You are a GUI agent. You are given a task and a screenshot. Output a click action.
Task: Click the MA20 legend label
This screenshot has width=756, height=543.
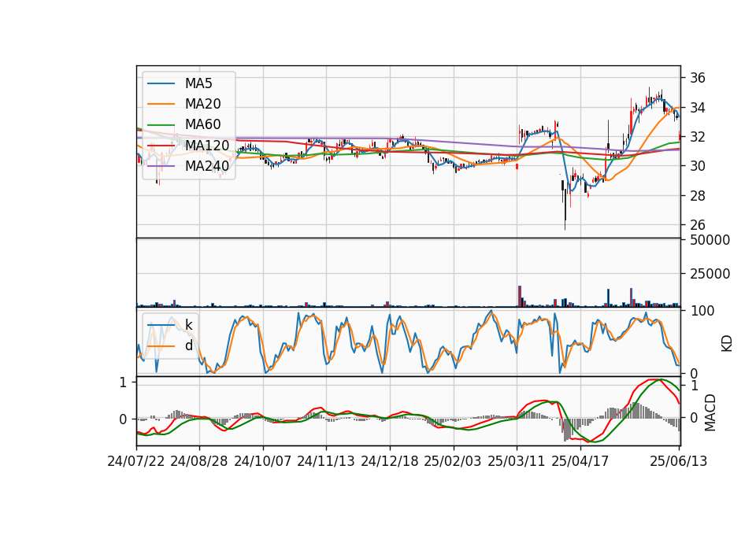click(x=203, y=104)
